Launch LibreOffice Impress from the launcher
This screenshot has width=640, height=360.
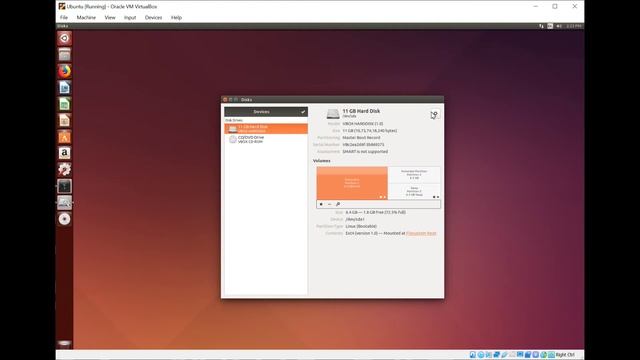point(64,120)
